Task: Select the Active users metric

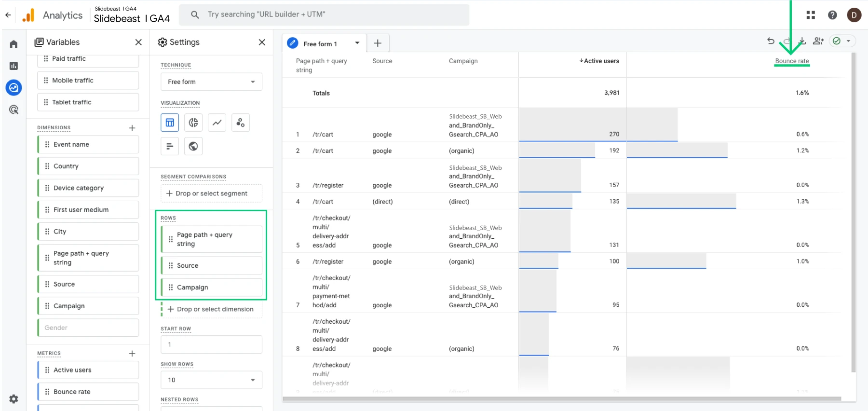Action: (x=88, y=370)
